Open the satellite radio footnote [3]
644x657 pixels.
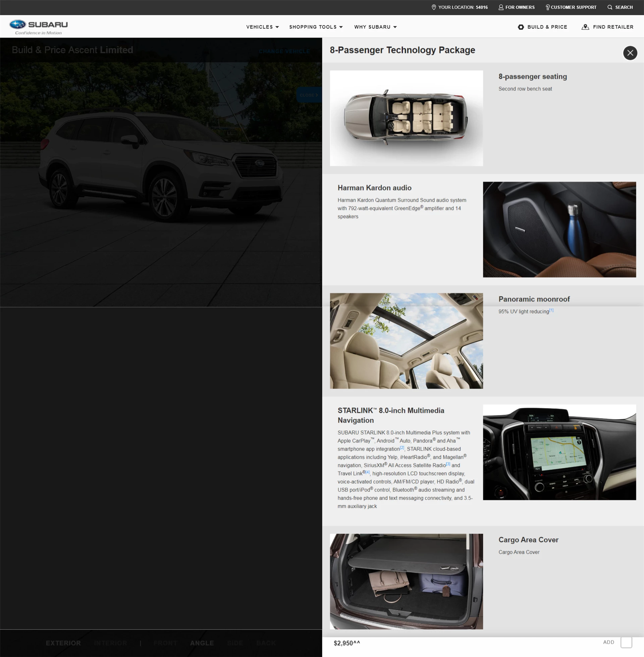[x=448, y=464]
